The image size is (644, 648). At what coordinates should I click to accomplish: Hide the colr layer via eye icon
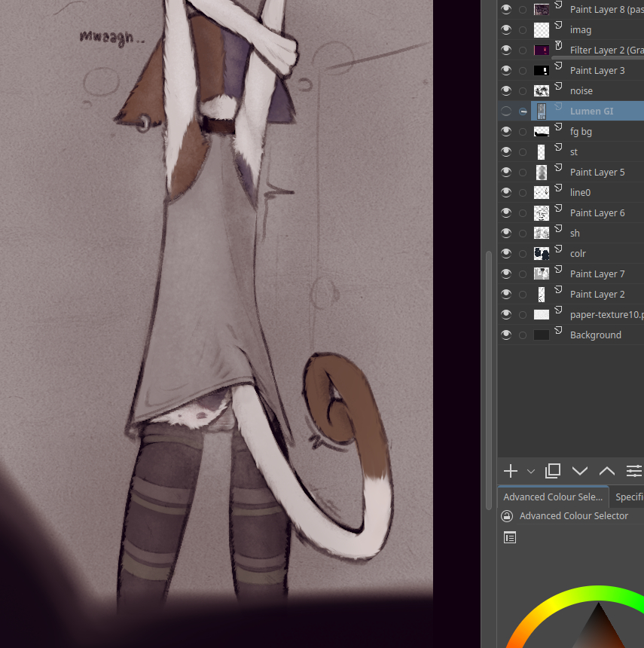pos(505,253)
